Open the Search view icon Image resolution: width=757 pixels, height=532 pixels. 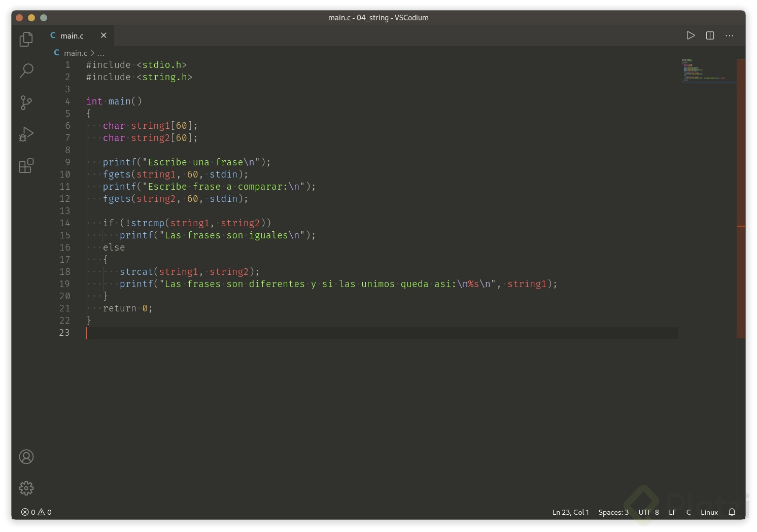[26, 70]
